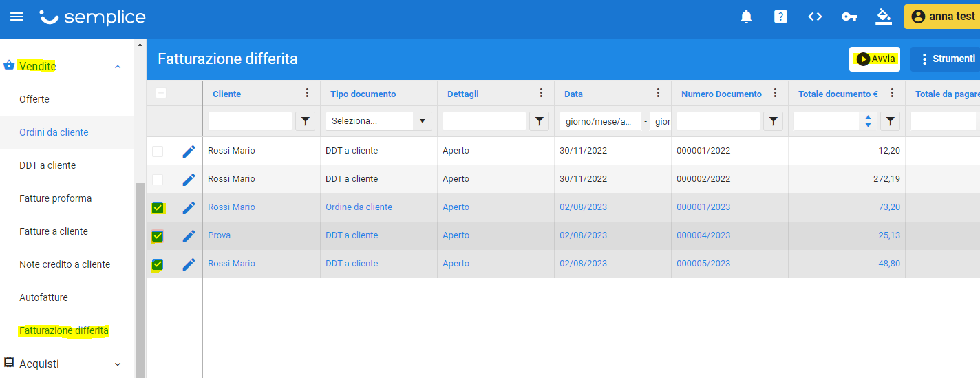Go to DDT a cliente page
This screenshot has height=378, width=980.
click(x=47, y=165)
